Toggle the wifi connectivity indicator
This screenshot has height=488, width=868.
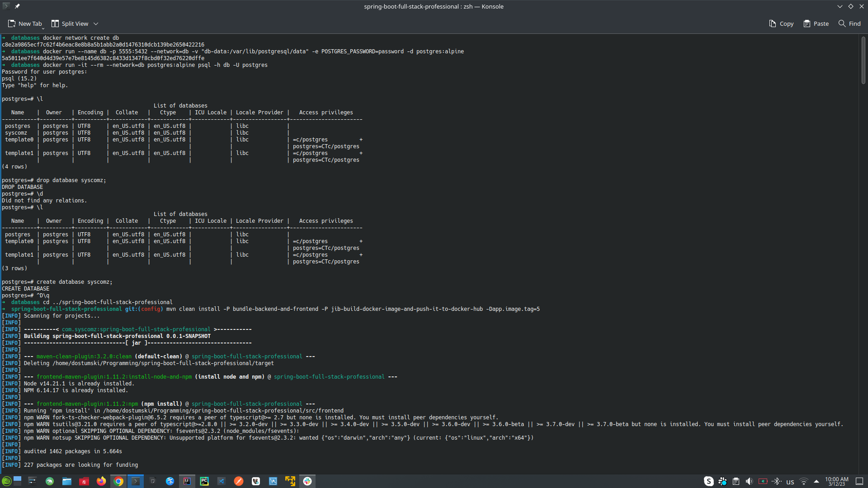804,481
